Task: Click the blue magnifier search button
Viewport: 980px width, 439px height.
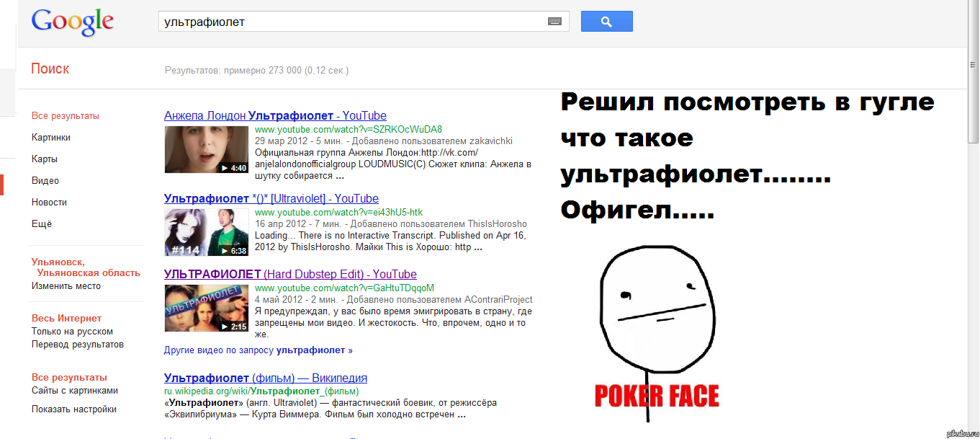Action: point(606,22)
